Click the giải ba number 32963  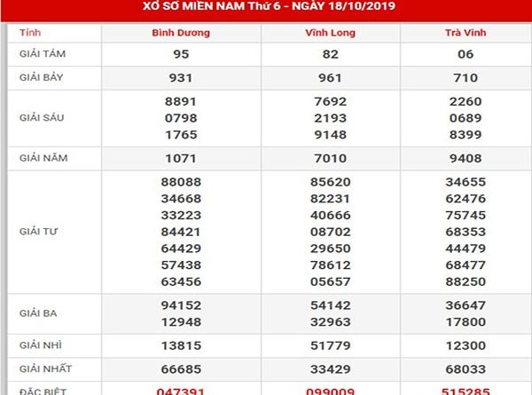(x=330, y=321)
